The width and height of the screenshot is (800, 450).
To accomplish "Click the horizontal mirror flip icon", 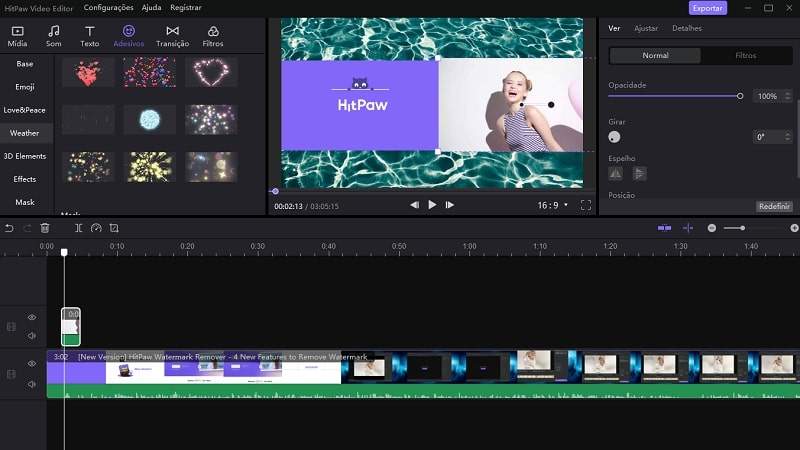I will (x=616, y=173).
